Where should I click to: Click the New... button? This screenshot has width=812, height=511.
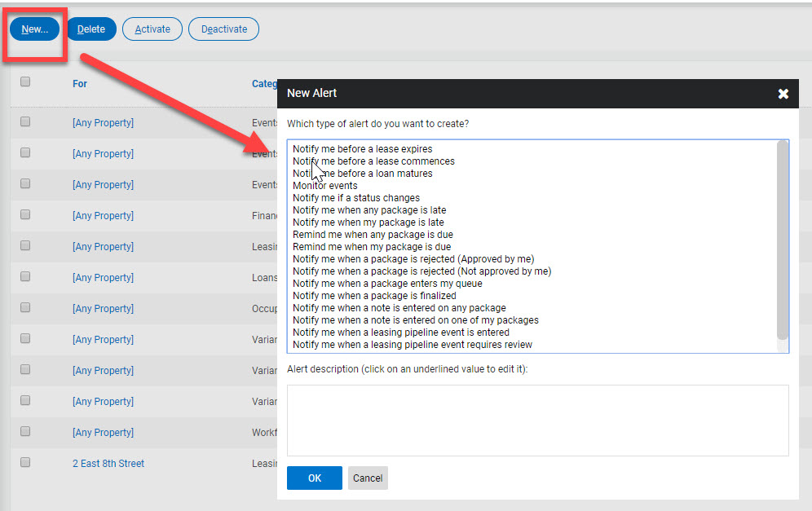click(x=34, y=29)
